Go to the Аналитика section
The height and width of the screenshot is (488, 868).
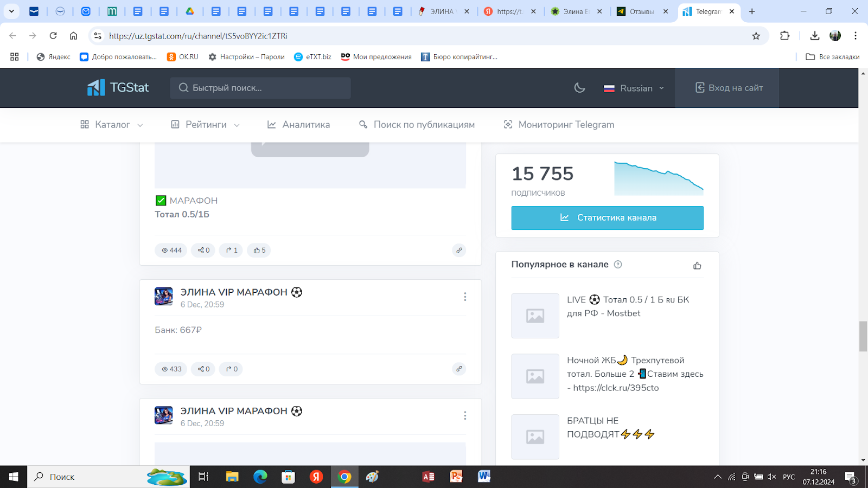[298, 125]
